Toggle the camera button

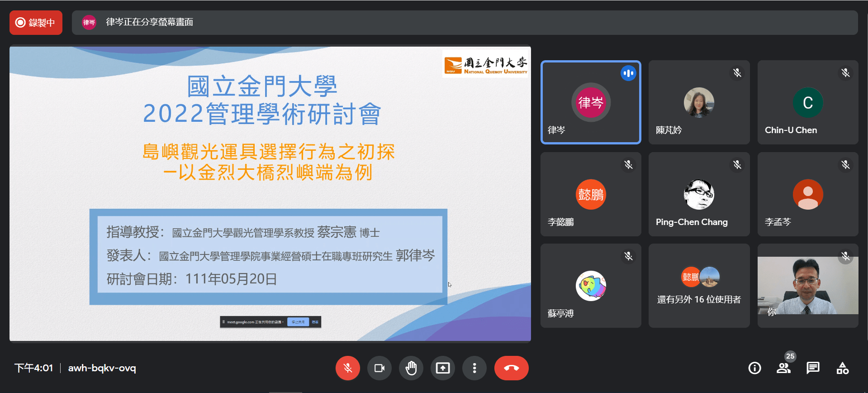[x=379, y=368]
